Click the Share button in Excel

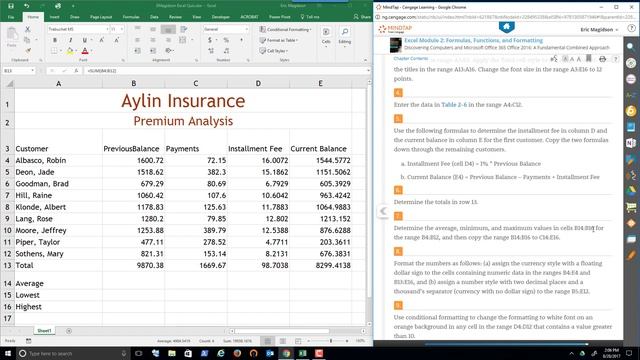tap(362, 17)
